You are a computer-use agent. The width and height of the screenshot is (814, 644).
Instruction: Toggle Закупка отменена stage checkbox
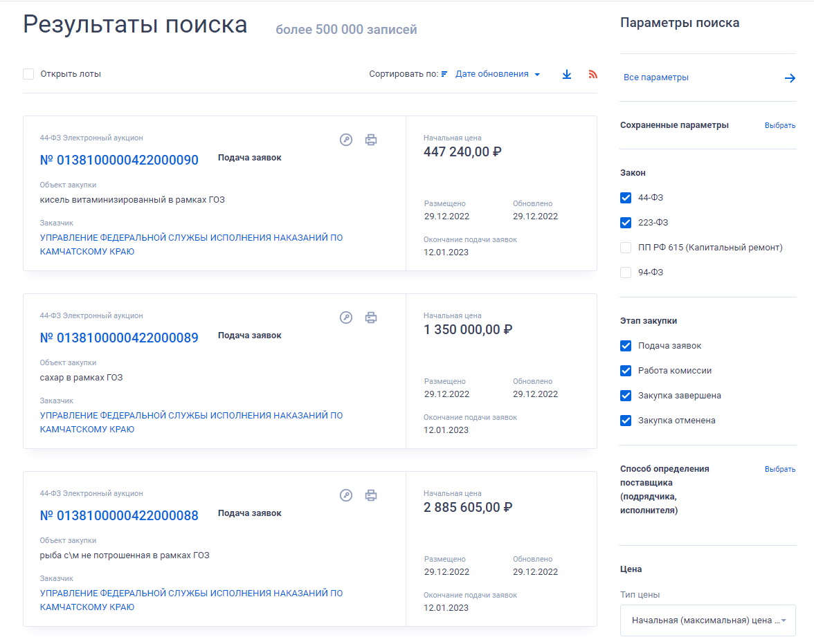[x=626, y=421]
